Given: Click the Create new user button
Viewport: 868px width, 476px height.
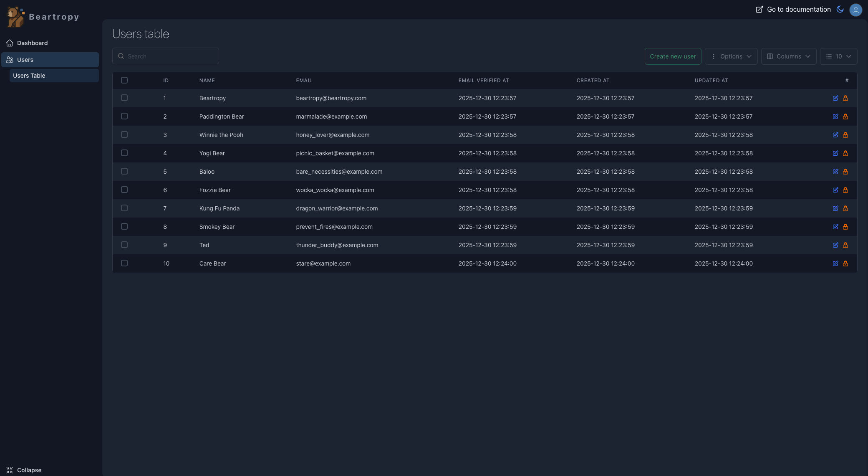Looking at the screenshot, I should coord(672,56).
